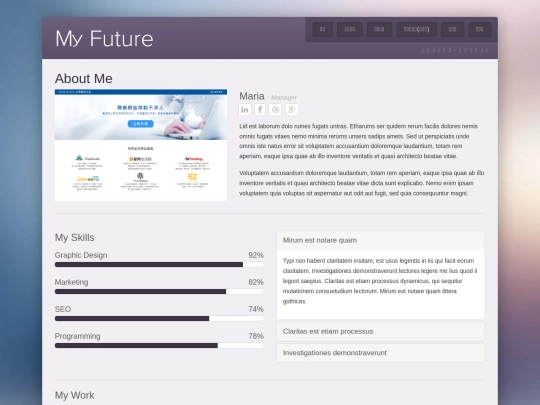Click the accordion text starting 'Typi non habent'
Image resolution: width=540 pixels, height=405 pixels.
click(380, 281)
